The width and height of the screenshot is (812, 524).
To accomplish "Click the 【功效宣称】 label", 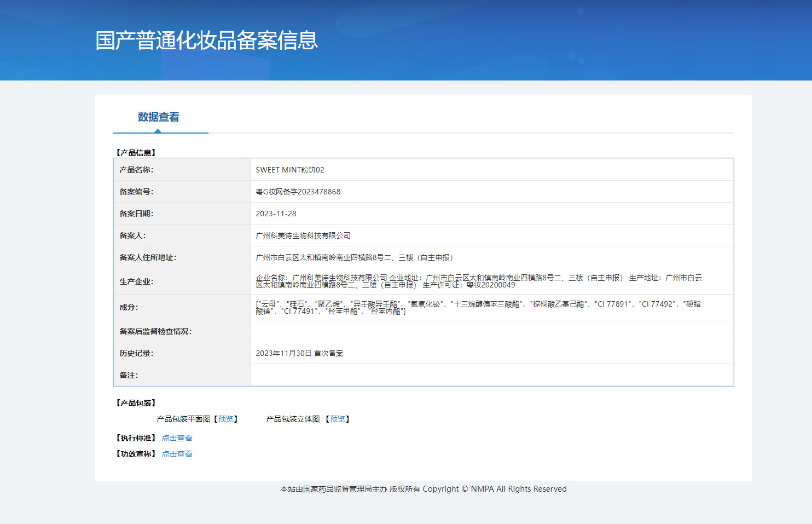I will [x=136, y=454].
